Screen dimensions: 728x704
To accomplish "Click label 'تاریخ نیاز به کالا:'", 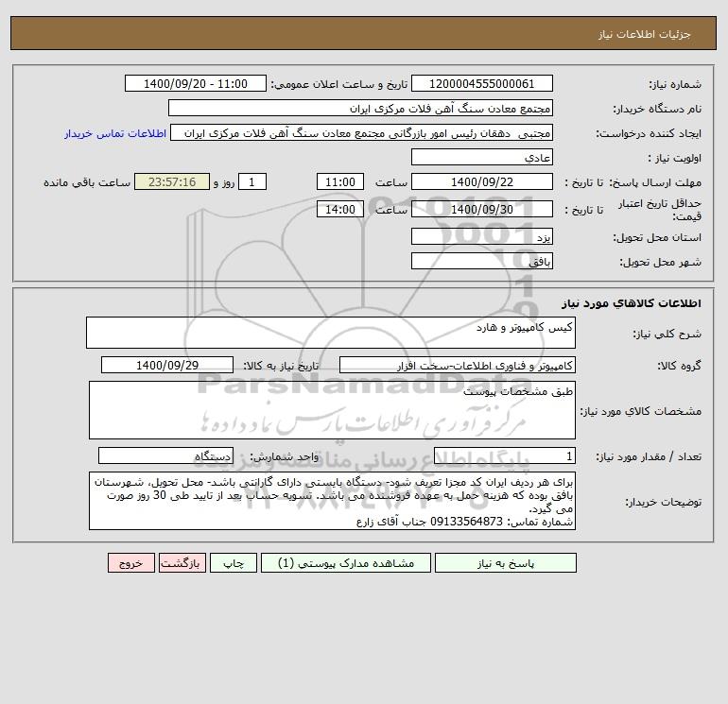I will click(281, 366).
